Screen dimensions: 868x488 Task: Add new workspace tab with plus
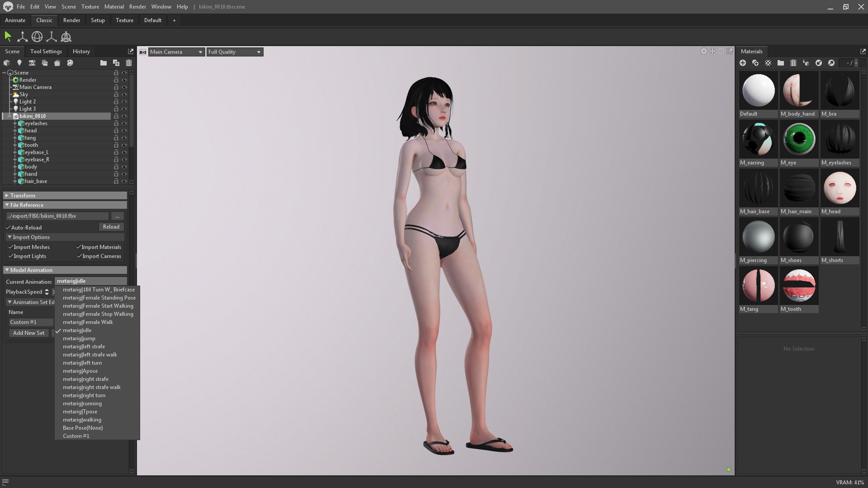tap(174, 20)
